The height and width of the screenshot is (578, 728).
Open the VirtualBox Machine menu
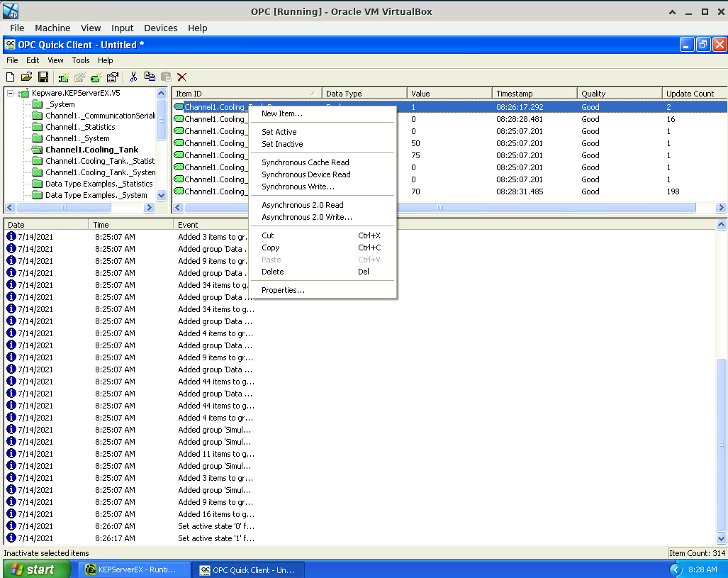(52, 28)
